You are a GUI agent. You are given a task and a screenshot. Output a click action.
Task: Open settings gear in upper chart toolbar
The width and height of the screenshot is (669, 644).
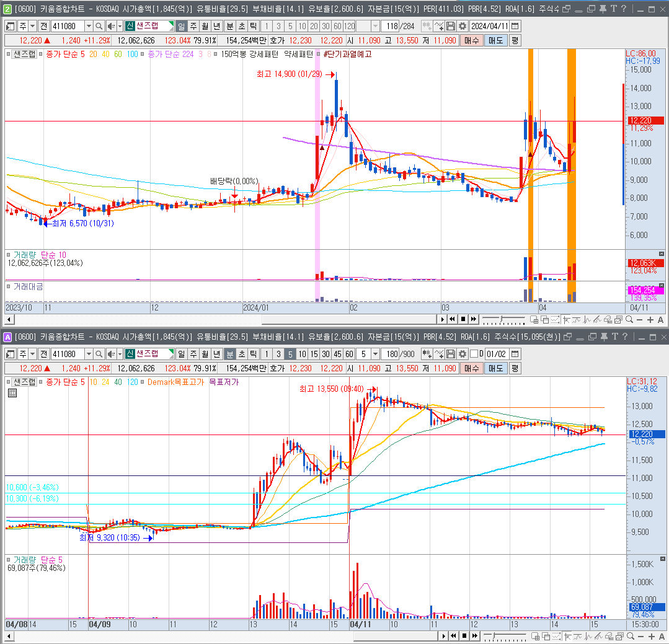click(x=463, y=27)
